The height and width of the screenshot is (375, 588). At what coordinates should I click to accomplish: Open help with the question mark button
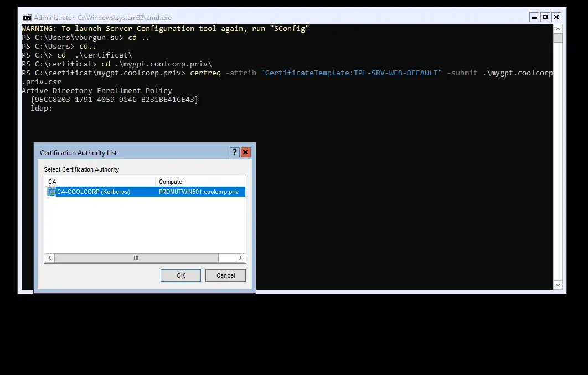[235, 152]
